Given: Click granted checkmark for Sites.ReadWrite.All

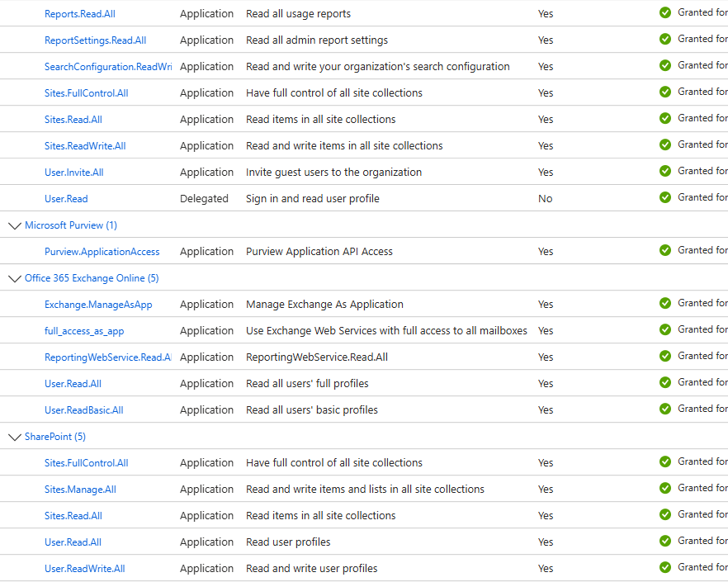Looking at the screenshot, I should click(x=665, y=144).
